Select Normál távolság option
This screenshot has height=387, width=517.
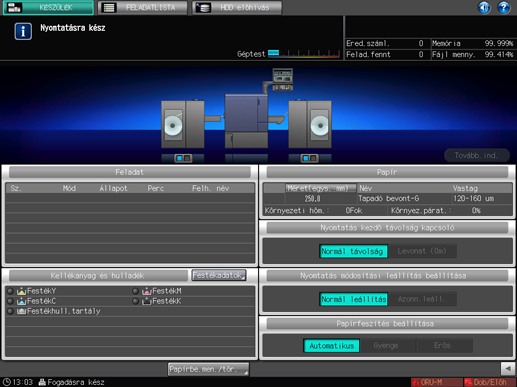tap(353, 251)
